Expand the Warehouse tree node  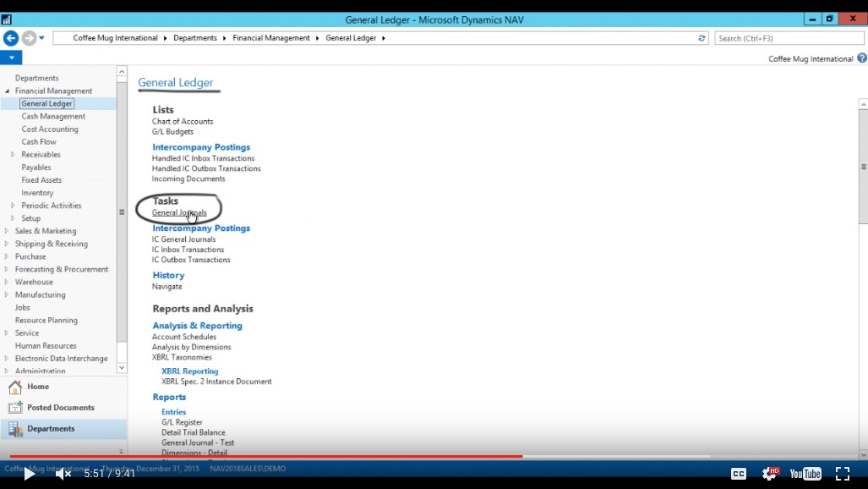[x=7, y=283]
